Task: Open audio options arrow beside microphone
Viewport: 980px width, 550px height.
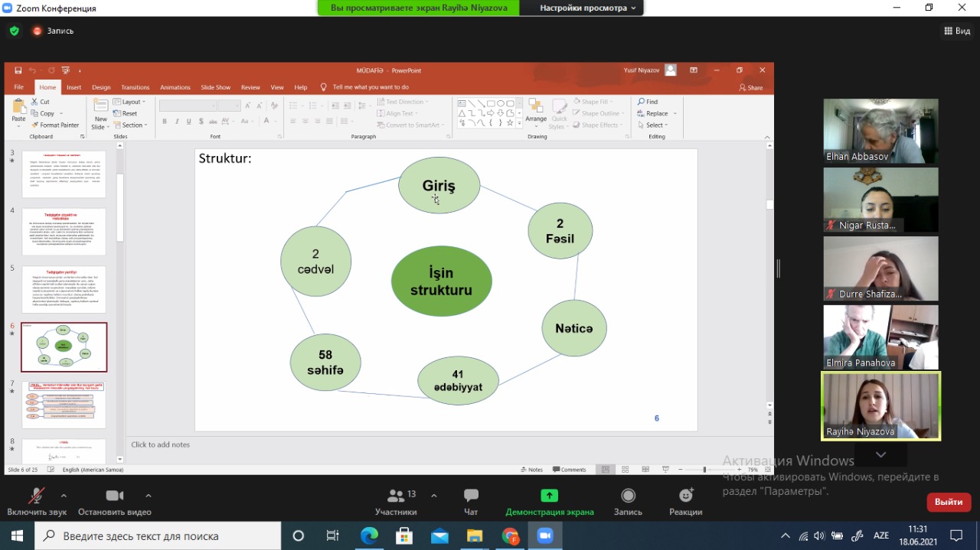Action: (x=64, y=495)
